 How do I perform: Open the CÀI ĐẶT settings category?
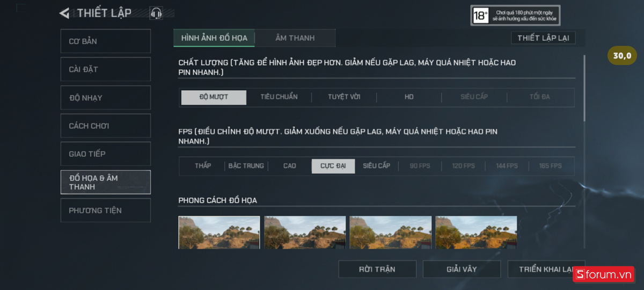(x=106, y=69)
